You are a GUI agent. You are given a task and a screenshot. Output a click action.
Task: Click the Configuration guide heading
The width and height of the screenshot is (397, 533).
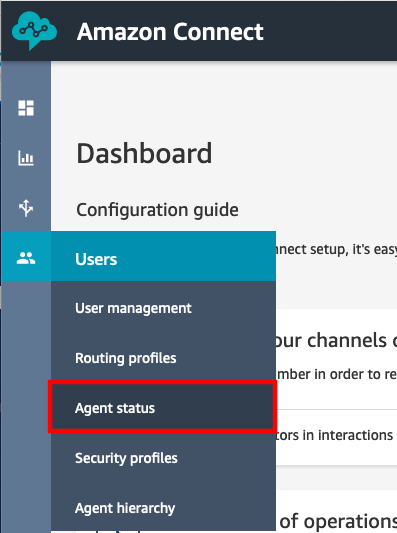click(x=157, y=210)
